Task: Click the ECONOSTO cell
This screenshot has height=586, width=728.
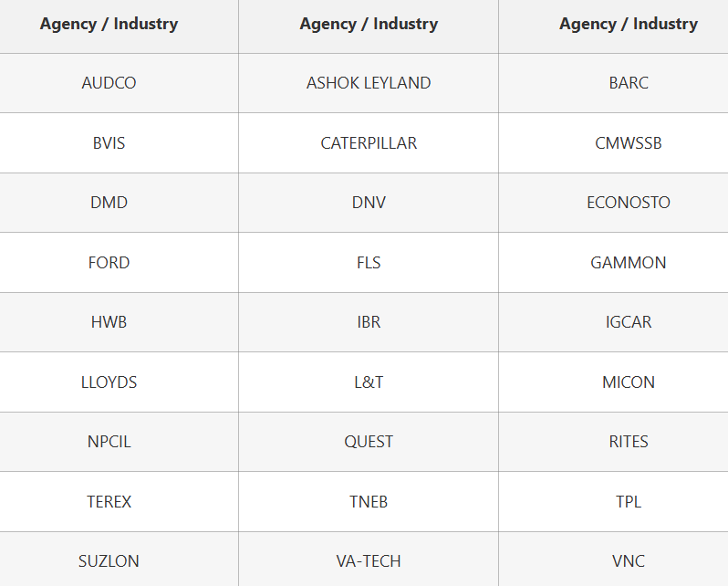Action: tap(629, 203)
